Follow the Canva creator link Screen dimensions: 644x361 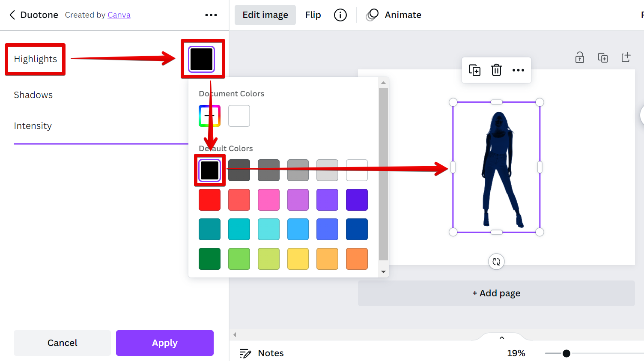point(119,15)
